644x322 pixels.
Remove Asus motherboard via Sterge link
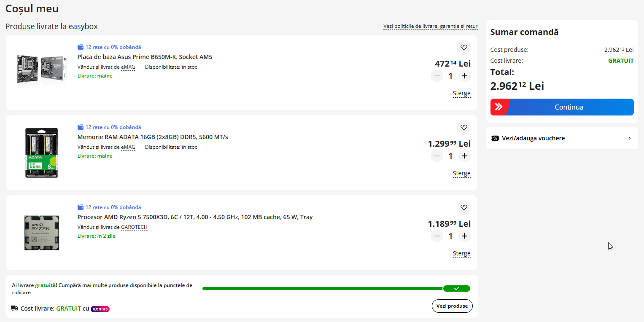tap(461, 94)
